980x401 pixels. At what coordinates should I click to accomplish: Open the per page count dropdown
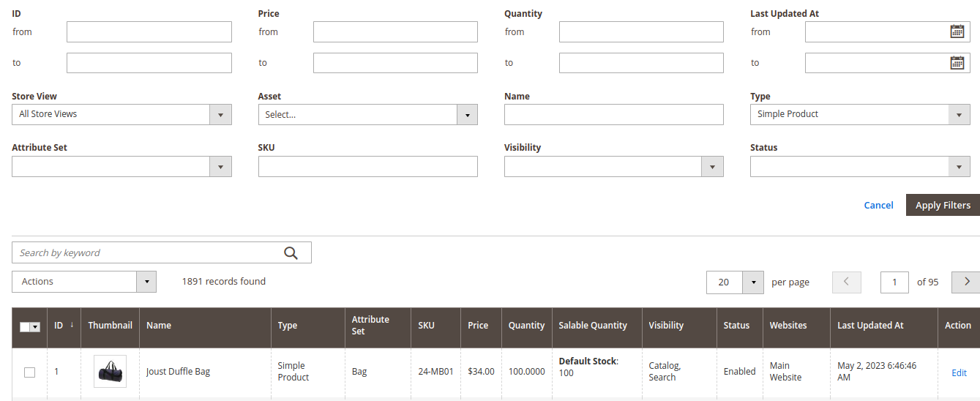pos(753,282)
